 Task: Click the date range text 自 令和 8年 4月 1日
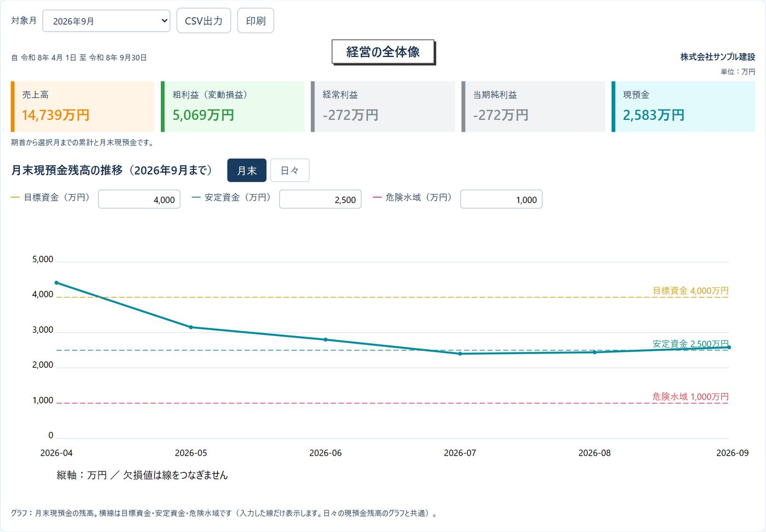pyautogui.click(x=44, y=57)
